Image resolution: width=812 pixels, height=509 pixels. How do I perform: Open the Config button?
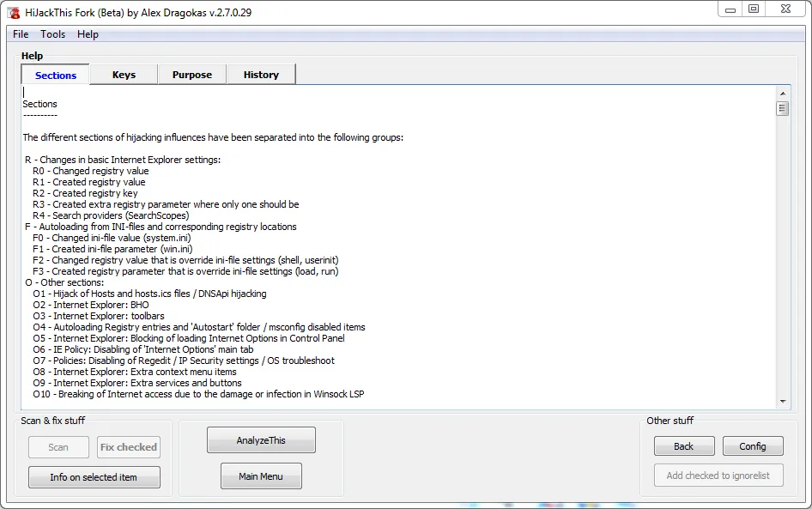tap(753, 446)
